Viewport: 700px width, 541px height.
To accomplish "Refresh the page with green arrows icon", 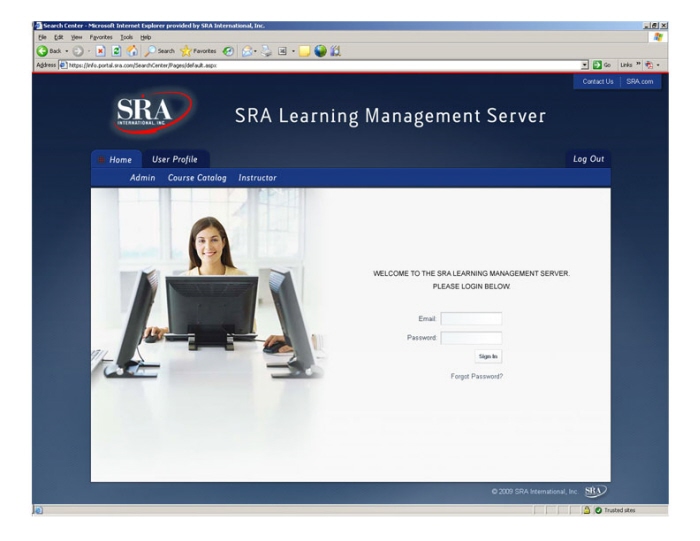I will pyautogui.click(x=116, y=51).
